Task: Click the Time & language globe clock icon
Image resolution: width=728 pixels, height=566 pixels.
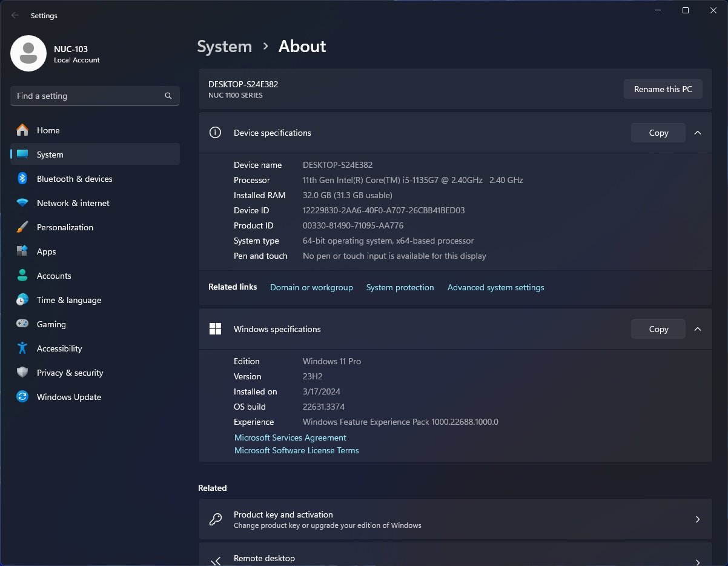Action: (22, 300)
